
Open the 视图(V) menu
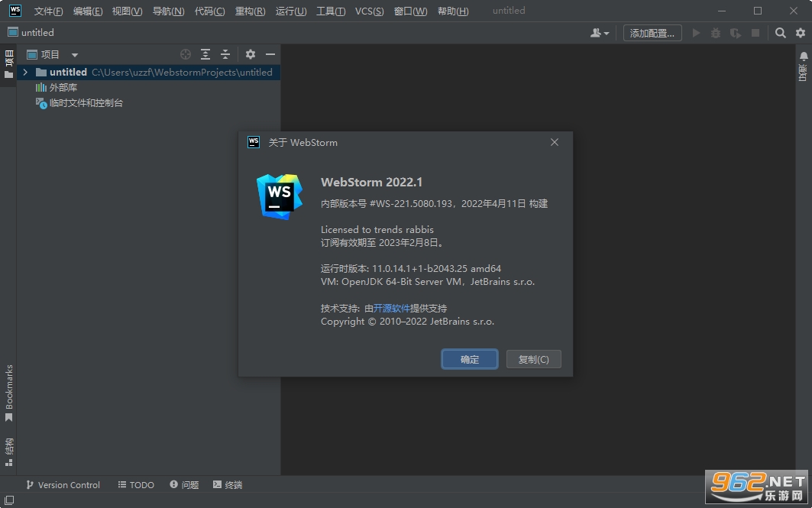pyautogui.click(x=127, y=11)
